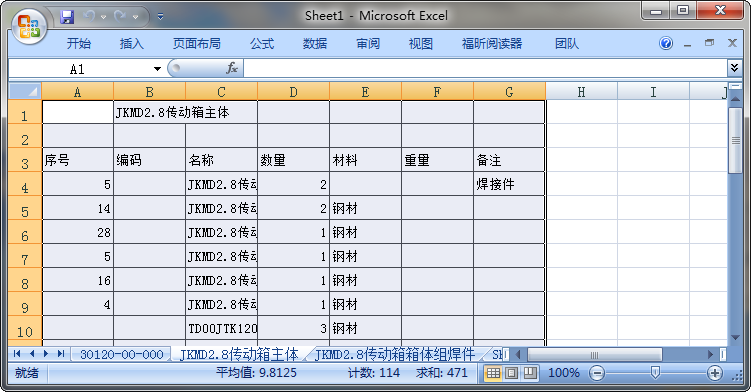Open the redo history dropdown arrow
751x392 pixels.
(x=136, y=17)
